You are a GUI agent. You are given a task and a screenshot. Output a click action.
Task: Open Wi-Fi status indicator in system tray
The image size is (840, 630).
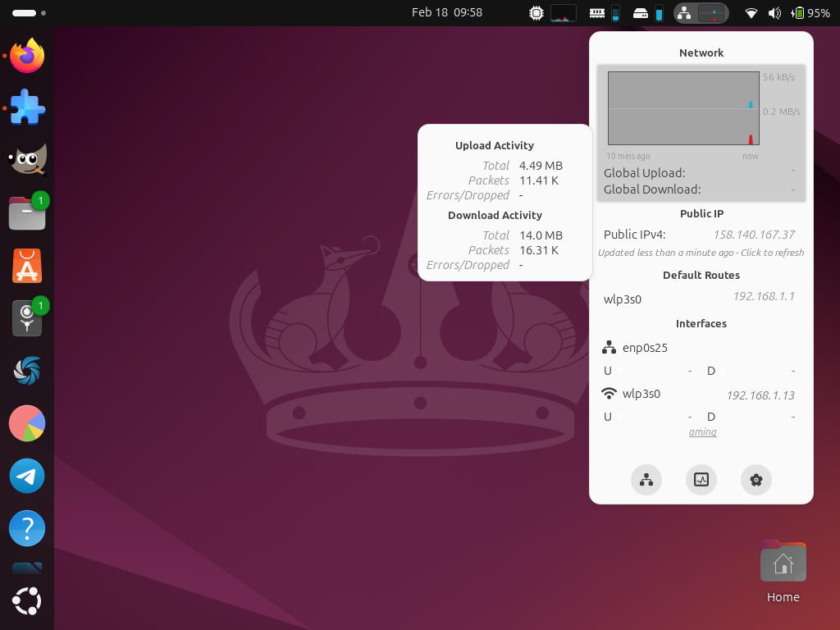tap(751, 13)
